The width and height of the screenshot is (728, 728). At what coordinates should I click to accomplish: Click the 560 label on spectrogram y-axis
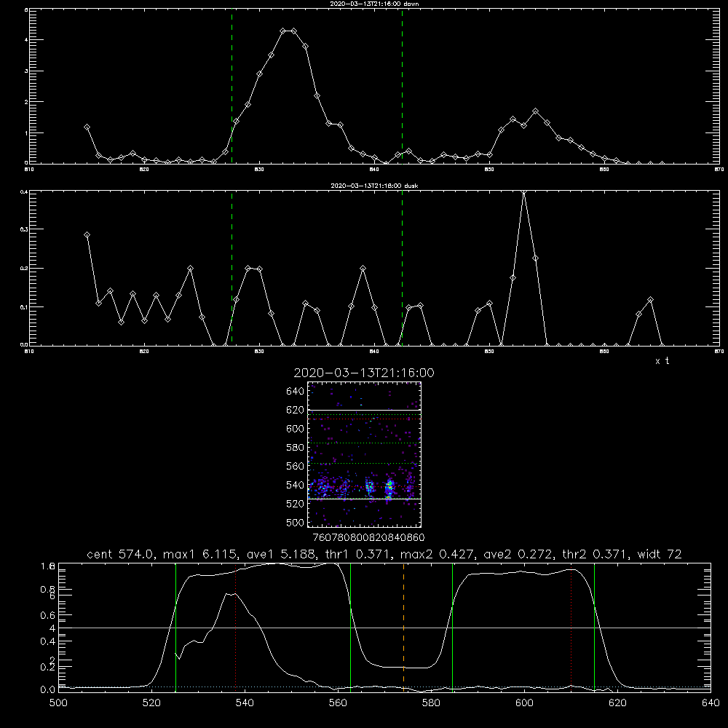pos(296,466)
